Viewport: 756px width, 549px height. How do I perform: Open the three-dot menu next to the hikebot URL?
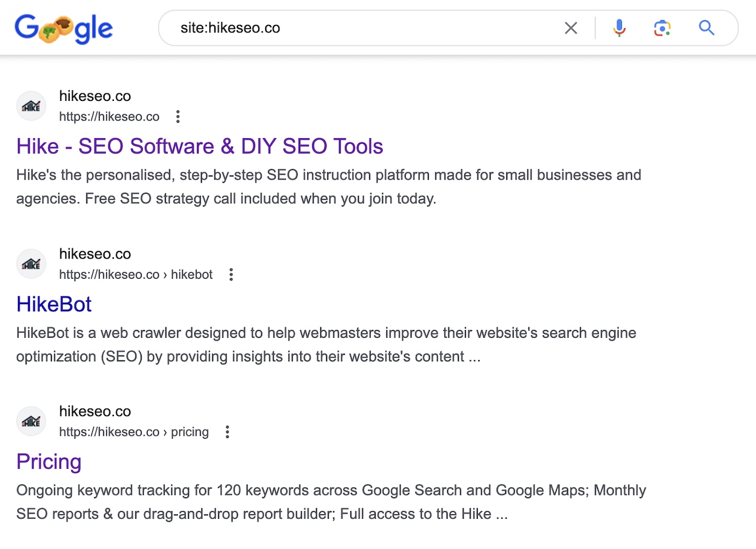click(x=231, y=274)
